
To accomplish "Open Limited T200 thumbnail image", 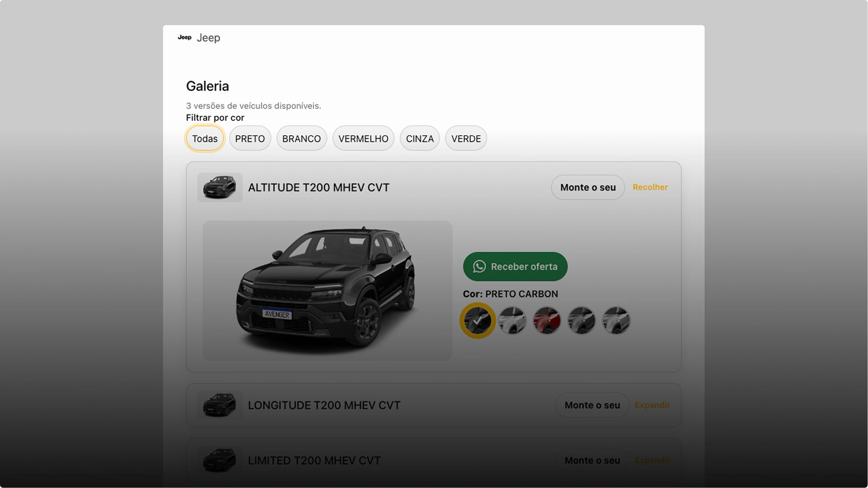I will coord(220,460).
